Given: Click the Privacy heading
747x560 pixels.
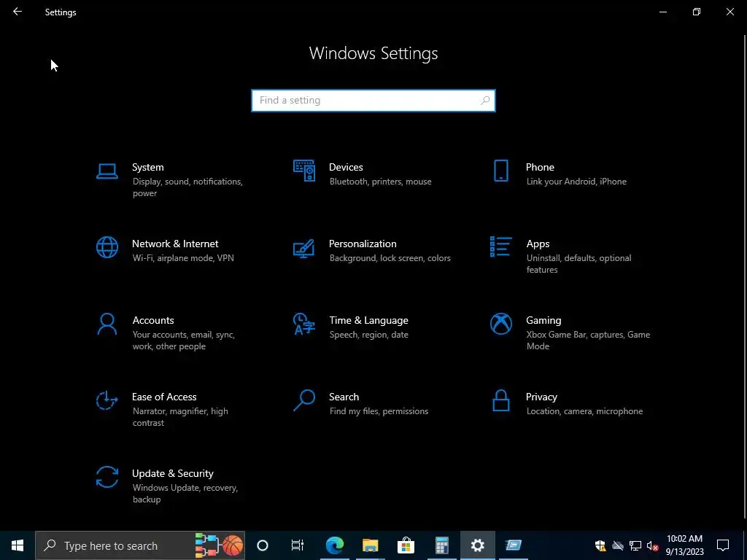Looking at the screenshot, I should (x=541, y=397).
